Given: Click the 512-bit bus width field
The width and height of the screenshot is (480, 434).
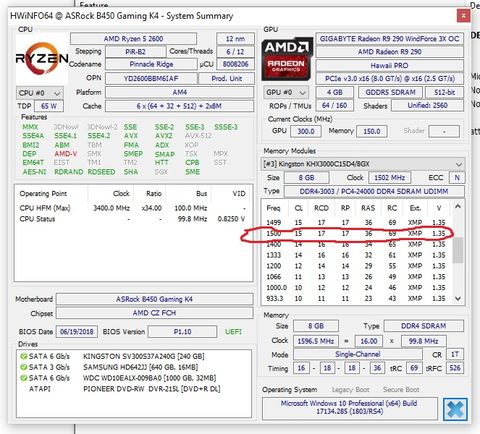Looking at the screenshot, I should click(445, 92).
